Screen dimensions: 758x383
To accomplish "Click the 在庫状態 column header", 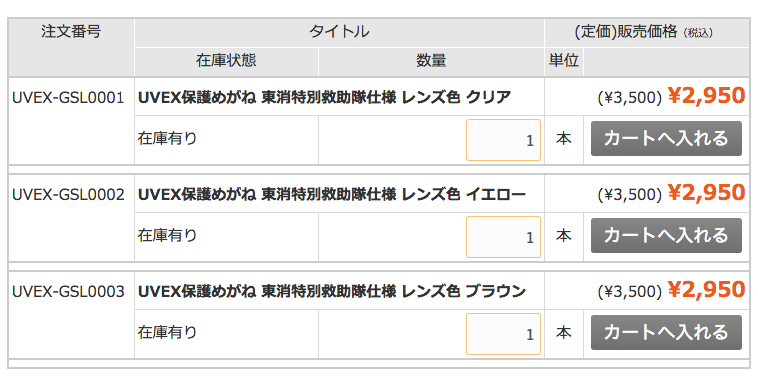I will tap(226, 60).
